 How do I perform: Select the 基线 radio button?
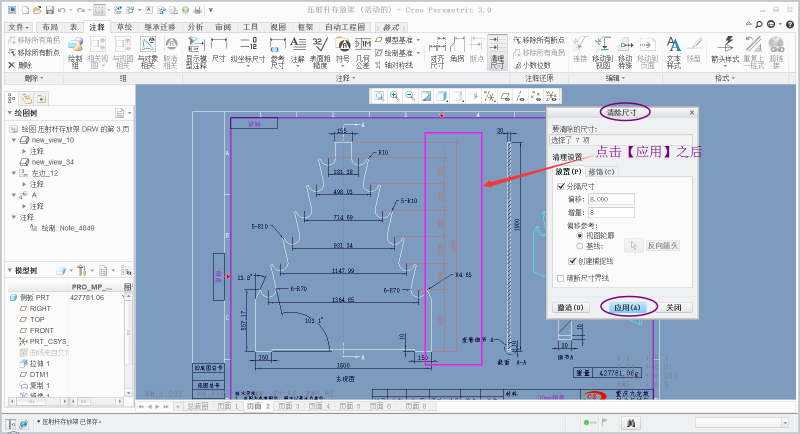(x=580, y=246)
